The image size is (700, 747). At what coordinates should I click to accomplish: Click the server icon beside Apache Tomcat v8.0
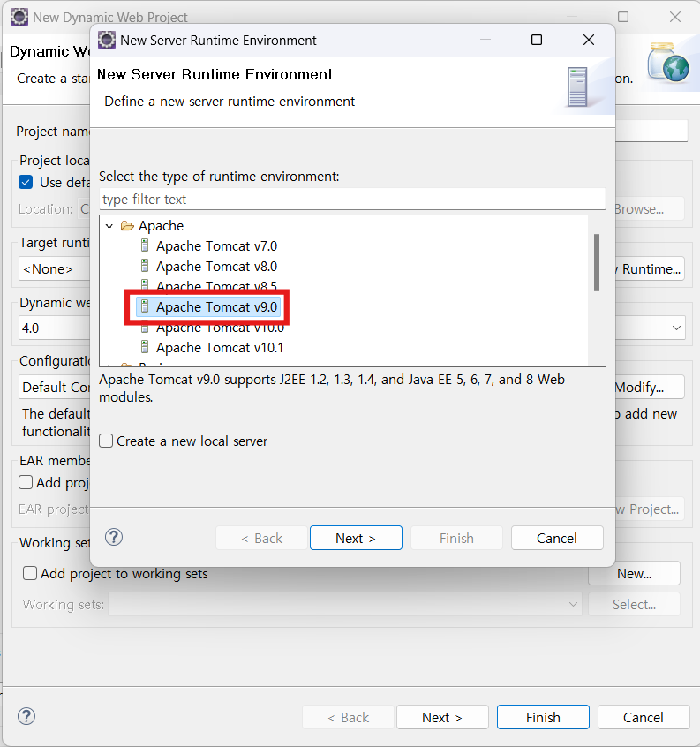click(x=146, y=266)
